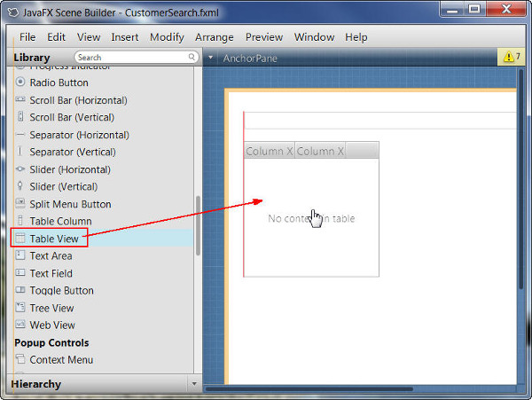
Task: Click the Library search field
Action: pos(137,57)
